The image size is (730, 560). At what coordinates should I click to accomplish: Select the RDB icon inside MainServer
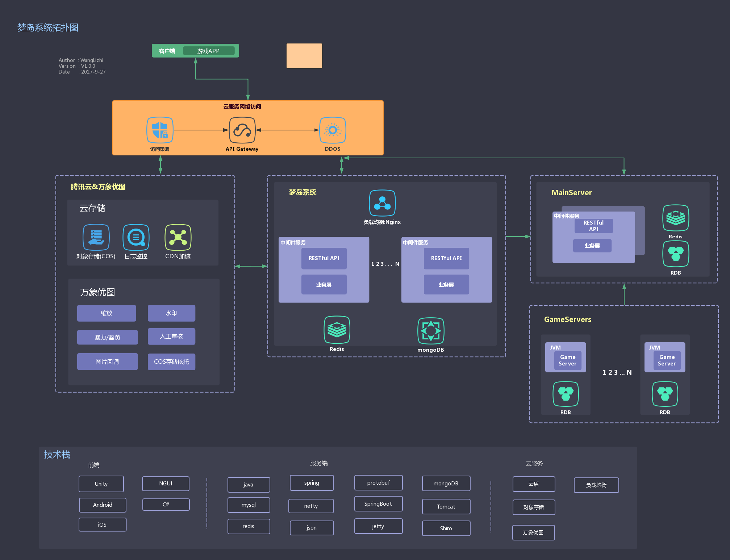(x=676, y=254)
